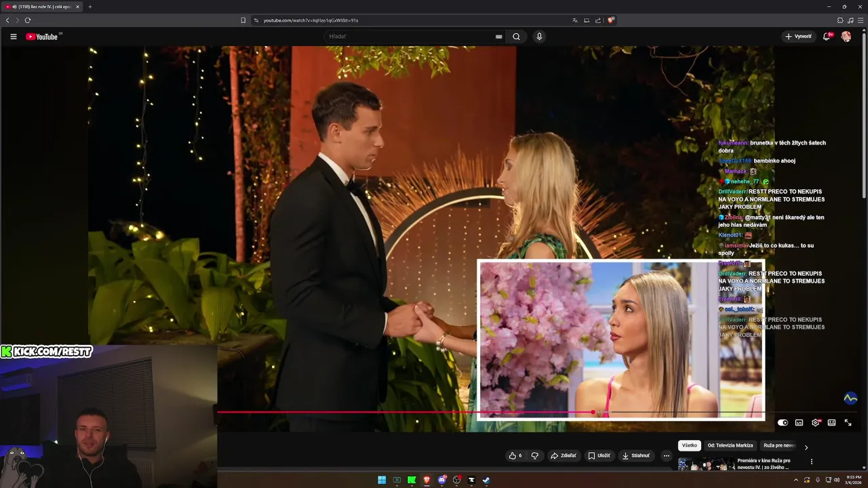
Task: Open browser media control icon top right
Action: (x=850, y=20)
